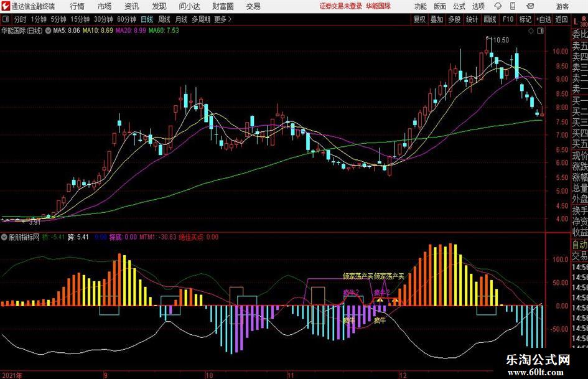Open the F10 company info button
The image size is (588, 379).
[508, 19]
